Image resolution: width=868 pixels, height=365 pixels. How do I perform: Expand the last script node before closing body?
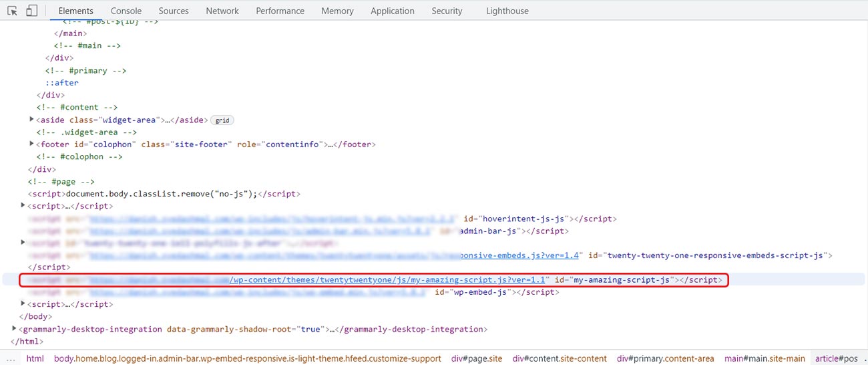[23, 304]
